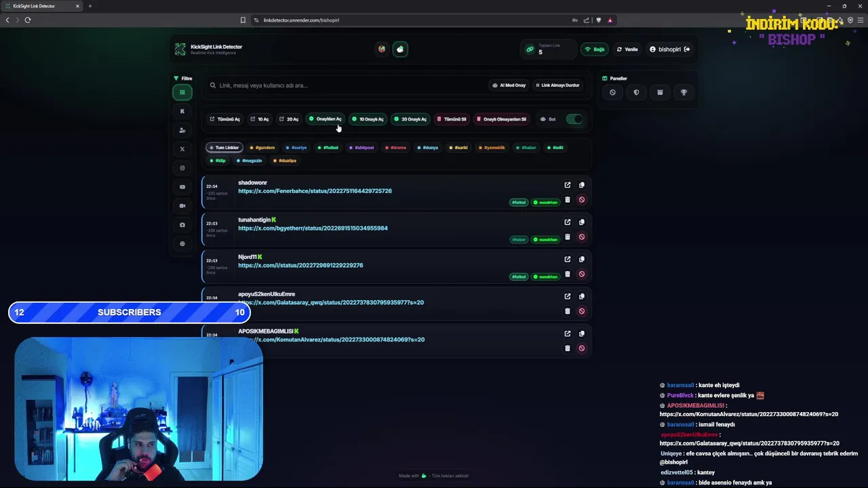
Task: Click the tomato theme icon in header
Action: (382, 49)
